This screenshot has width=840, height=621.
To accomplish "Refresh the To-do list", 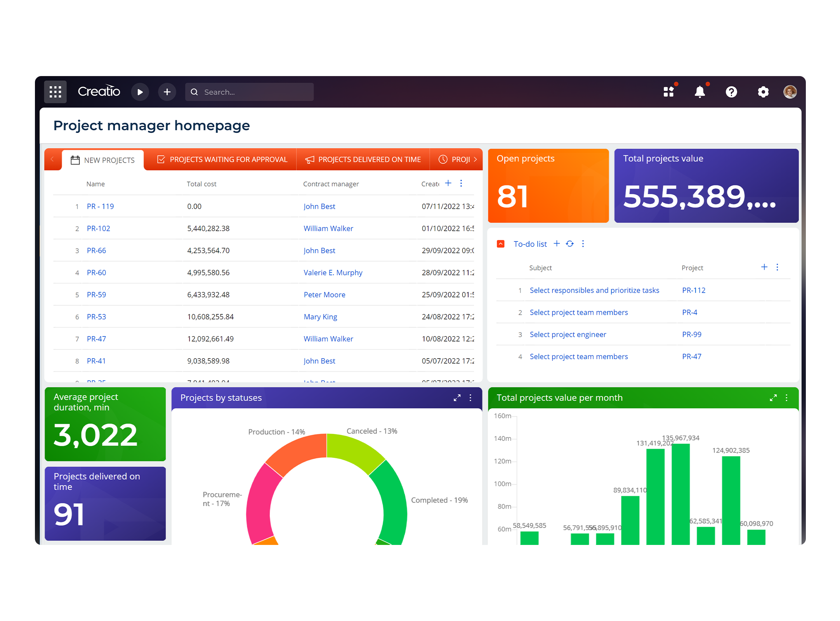I will click(570, 244).
